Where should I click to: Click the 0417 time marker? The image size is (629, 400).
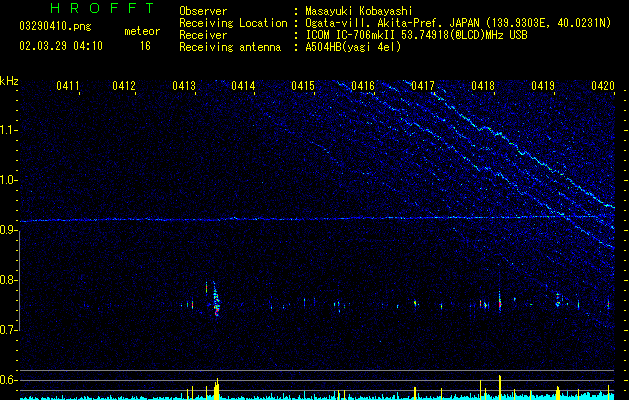point(423,86)
